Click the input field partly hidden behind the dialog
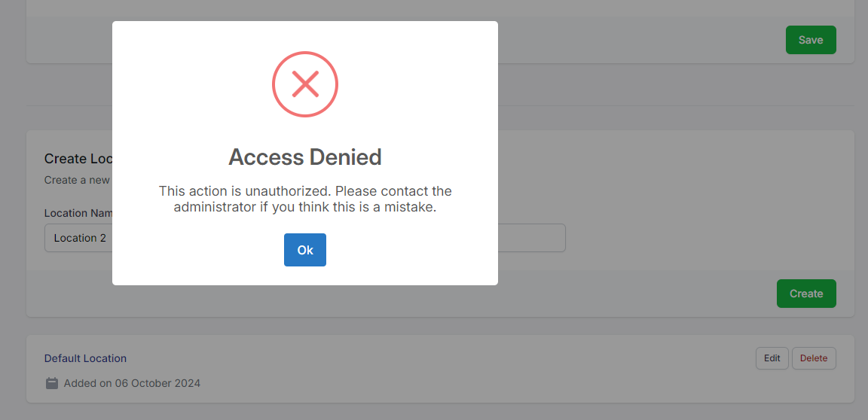Image resolution: width=868 pixels, height=420 pixels. (531, 238)
